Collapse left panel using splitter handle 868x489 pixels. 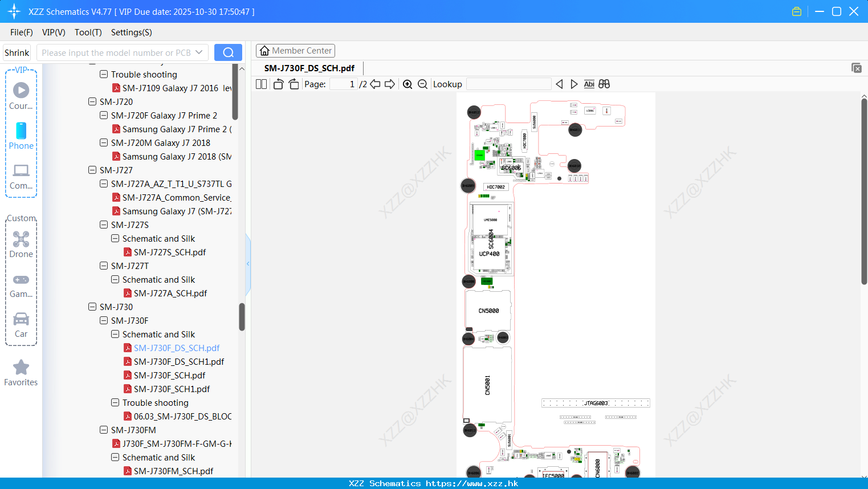[x=248, y=263]
